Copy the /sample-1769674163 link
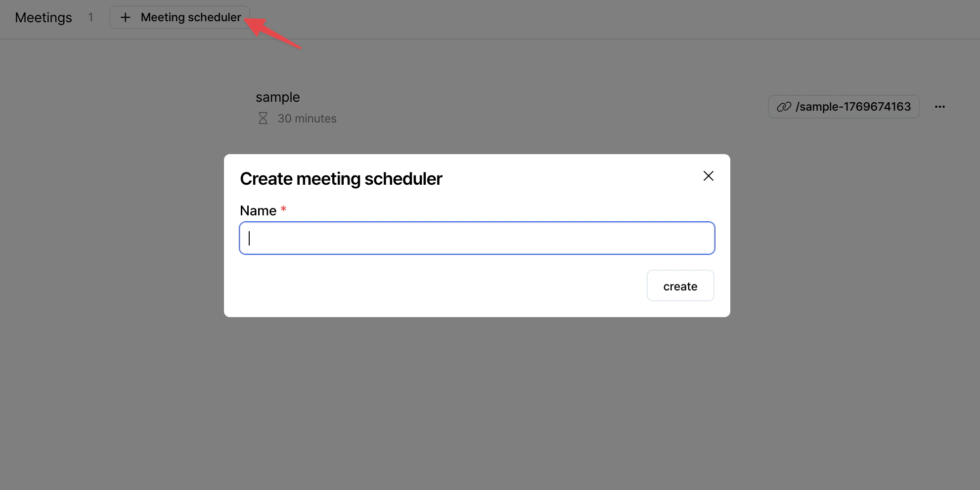This screenshot has width=980, height=490. [844, 106]
